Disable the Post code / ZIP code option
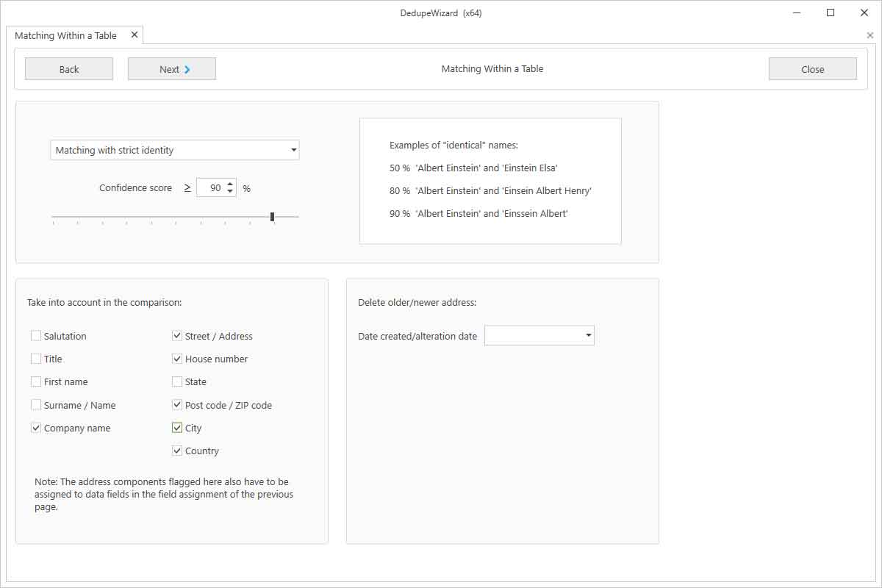882x588 pixels. [176, 404]
